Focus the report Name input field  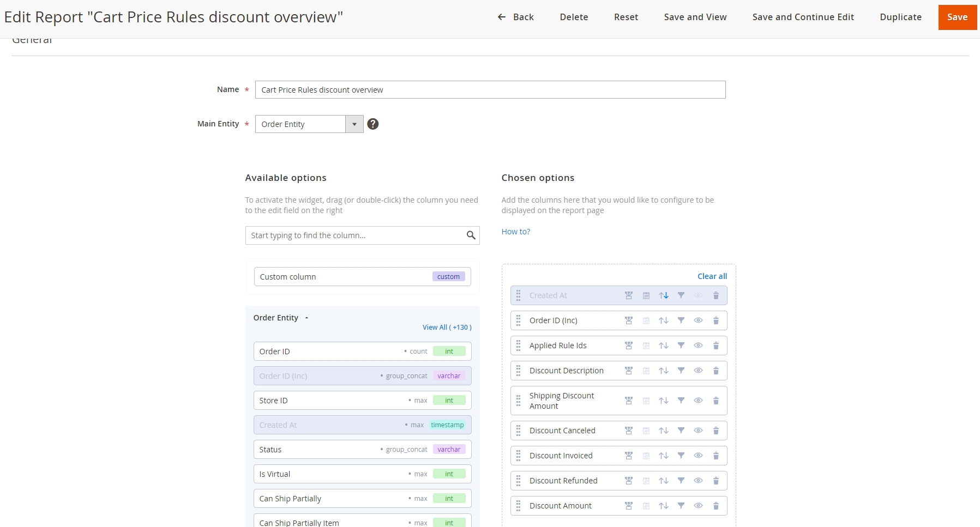490,90
